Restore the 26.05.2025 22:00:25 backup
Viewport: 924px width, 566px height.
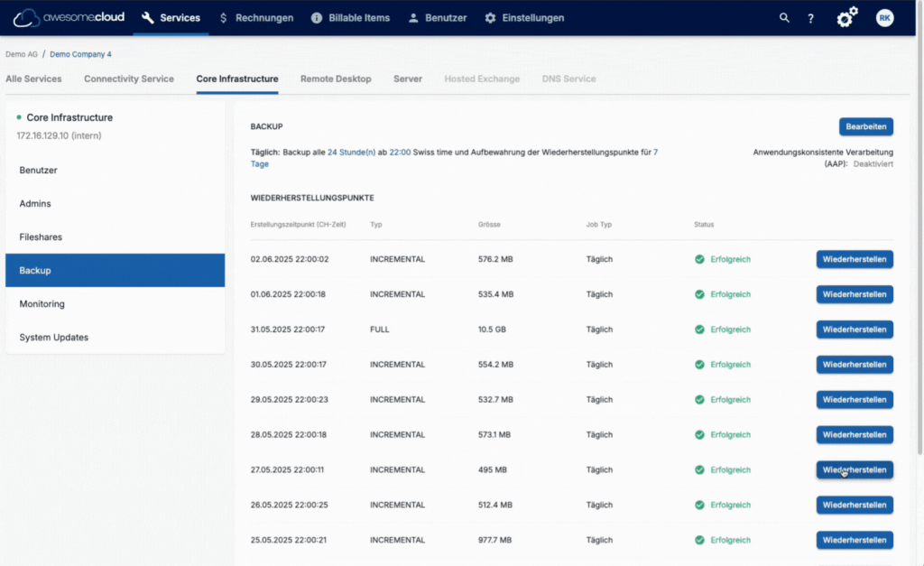(855, 505)
